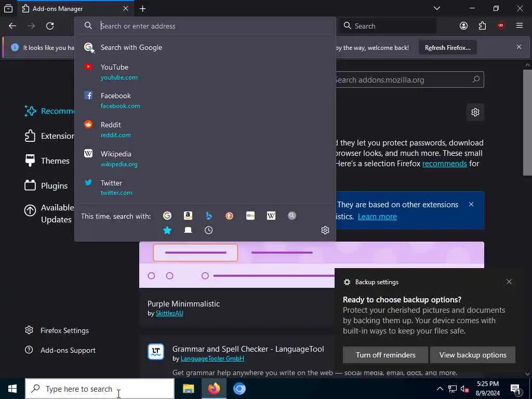Dismiss the welcome back notification bar
The image size is (532, 399).
519,47
